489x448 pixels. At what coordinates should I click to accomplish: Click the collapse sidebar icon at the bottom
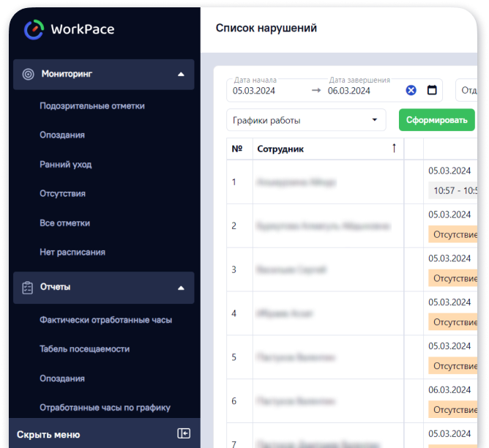click(184, 433)
